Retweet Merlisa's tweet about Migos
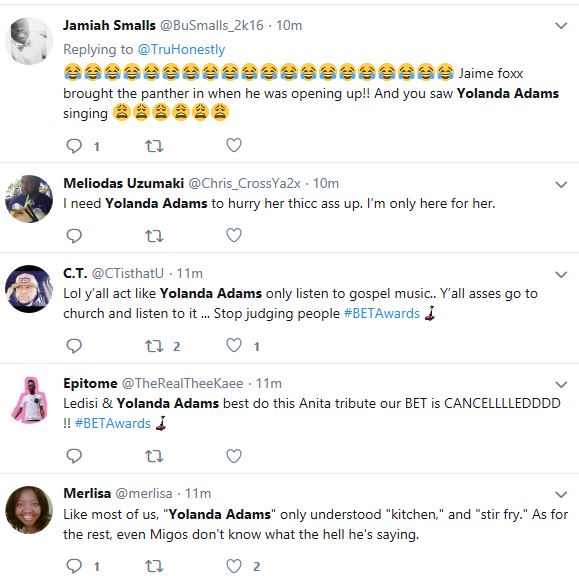579x576 pixels. (x=154, y=566)
